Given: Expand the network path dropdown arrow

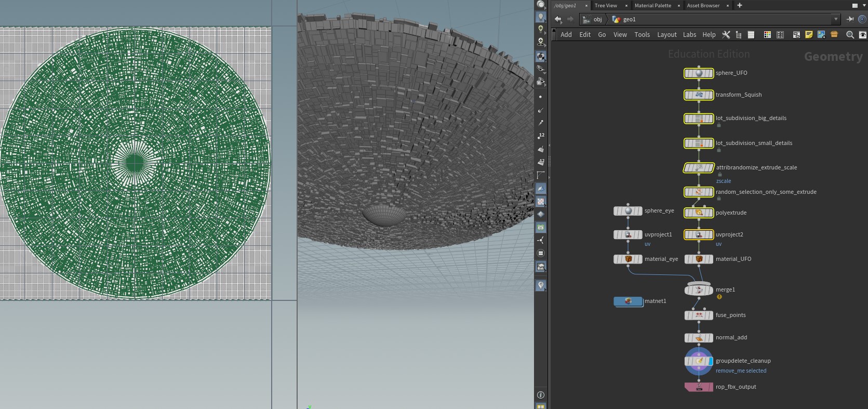Looking at the screenshot, I should pos(835,19).
